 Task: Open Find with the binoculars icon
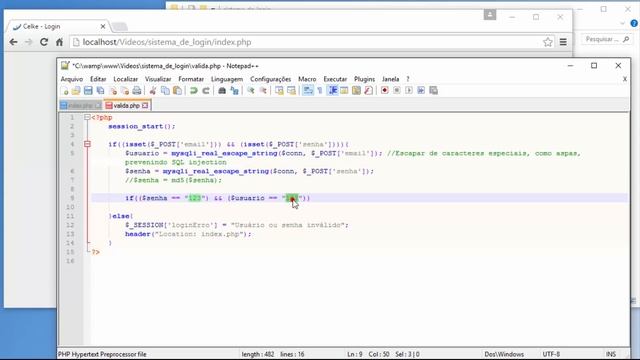coord(222,91)
